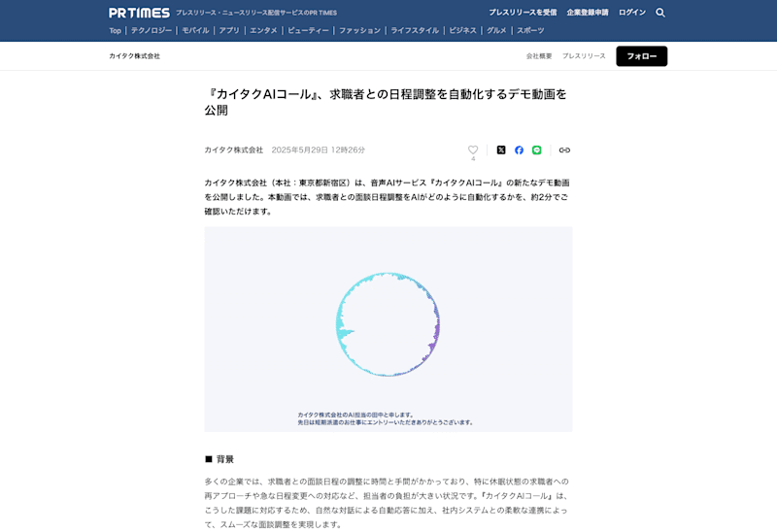Screen dimensions: 777x532
Task: Open the モバイル category
Action: 195,31
